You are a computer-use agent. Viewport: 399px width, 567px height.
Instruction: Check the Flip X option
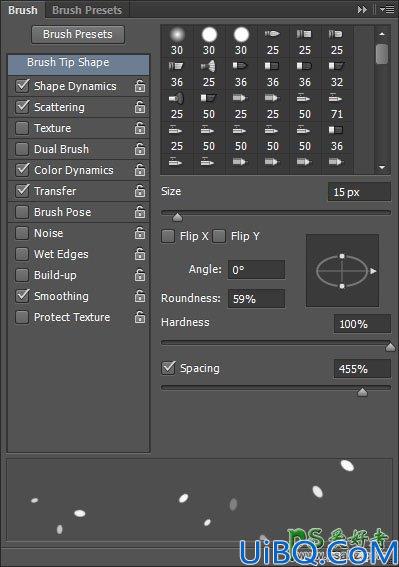(168, 236)
